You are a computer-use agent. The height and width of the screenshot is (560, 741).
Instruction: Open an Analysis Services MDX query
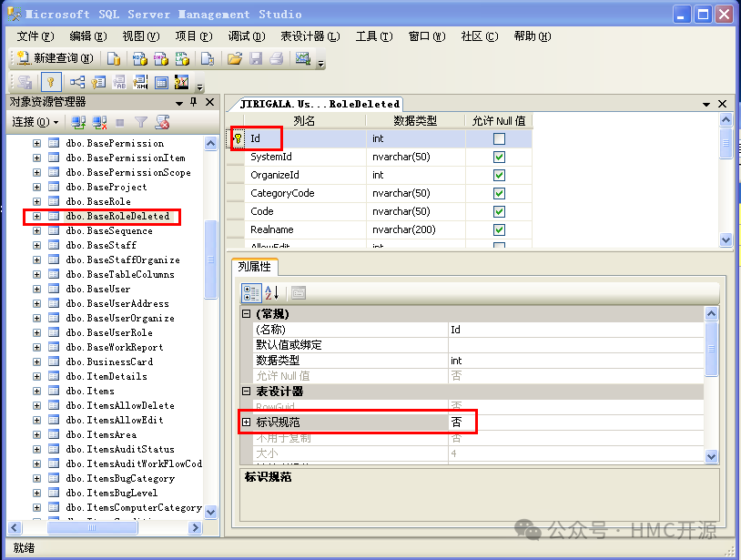(x=139, y=58)
